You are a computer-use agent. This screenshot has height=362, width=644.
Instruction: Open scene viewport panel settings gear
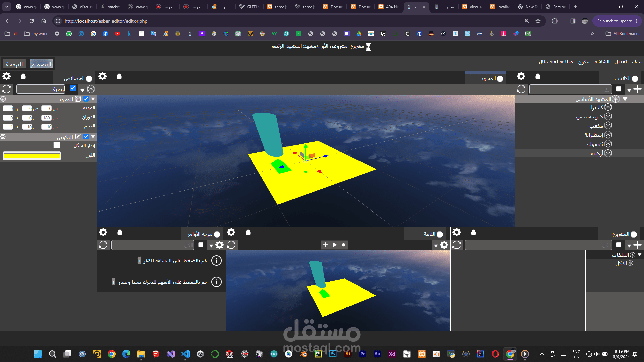(103, 76)
